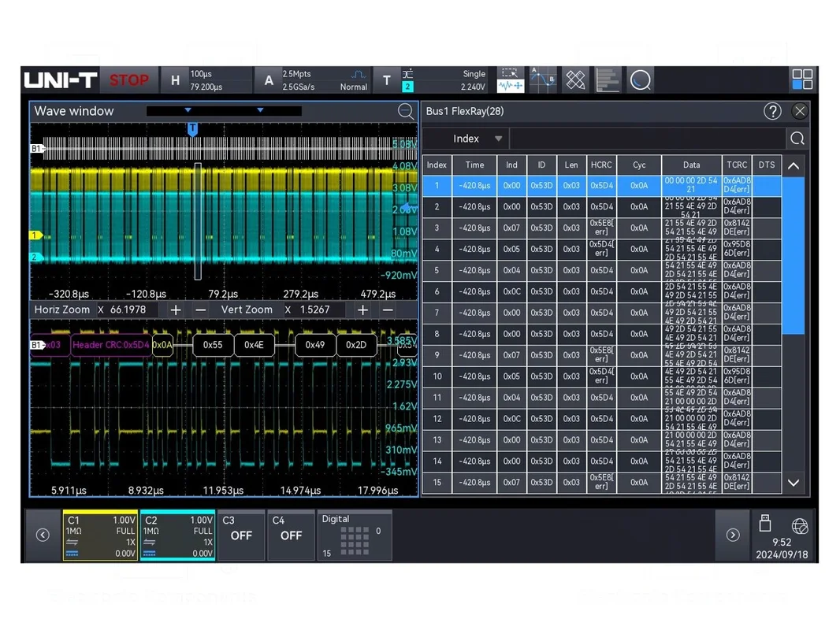Click the magnifier search in bus table
Screen dimensions: 840x630
(797, 139)
